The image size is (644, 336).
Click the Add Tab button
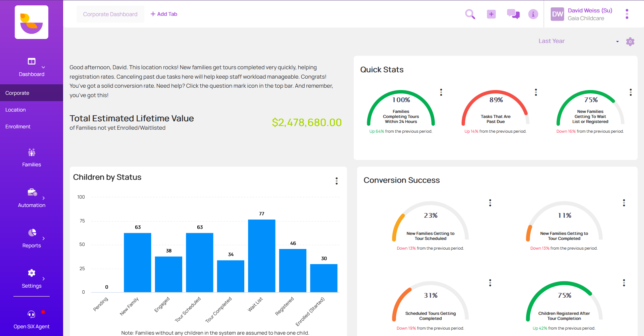click(163, 14)
